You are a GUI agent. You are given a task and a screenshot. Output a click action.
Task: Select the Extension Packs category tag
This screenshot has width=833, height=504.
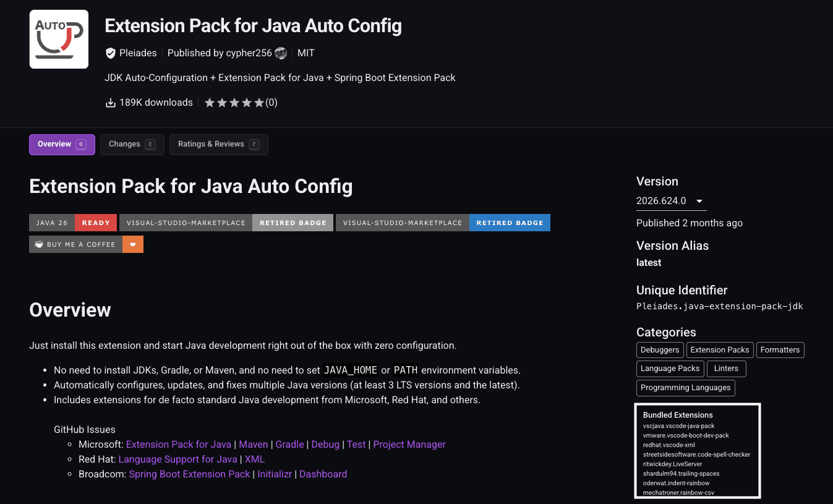[720, 350]
